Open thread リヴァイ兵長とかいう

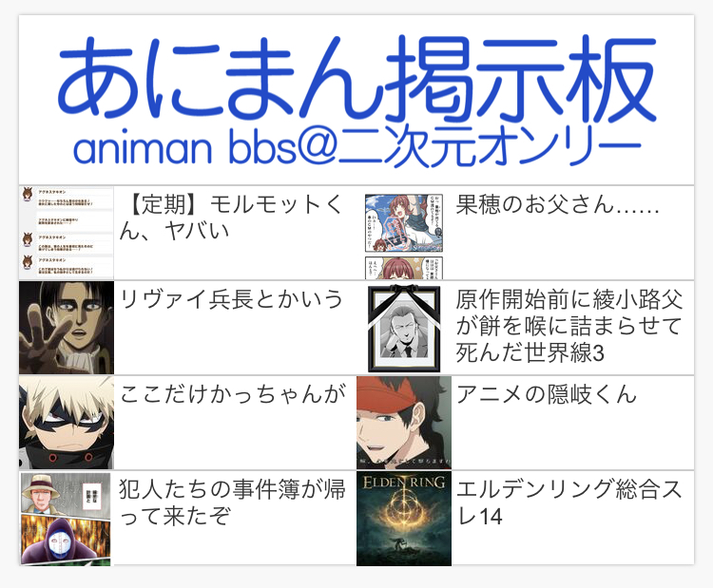[x=231, y=299]
